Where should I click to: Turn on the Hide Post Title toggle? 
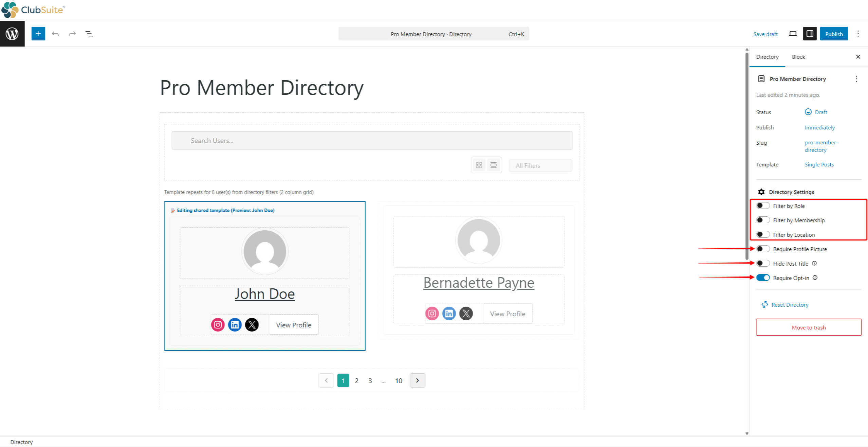[x=763, y=263]
